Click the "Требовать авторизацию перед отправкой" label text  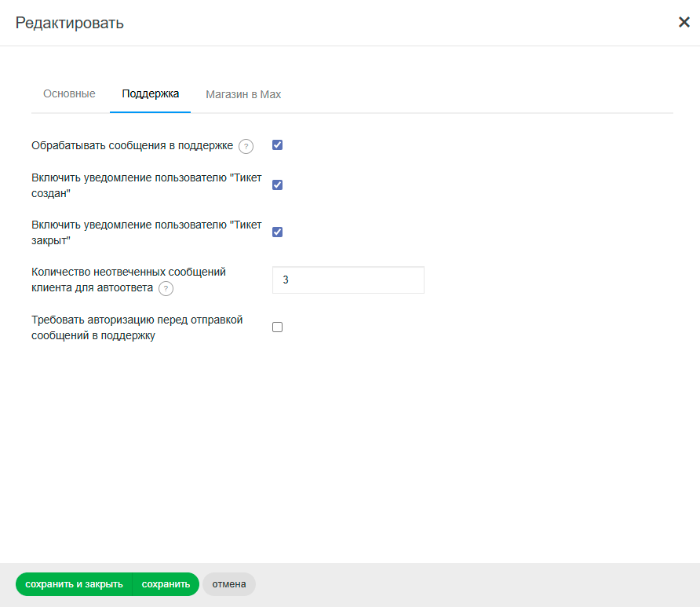[137, 327]
